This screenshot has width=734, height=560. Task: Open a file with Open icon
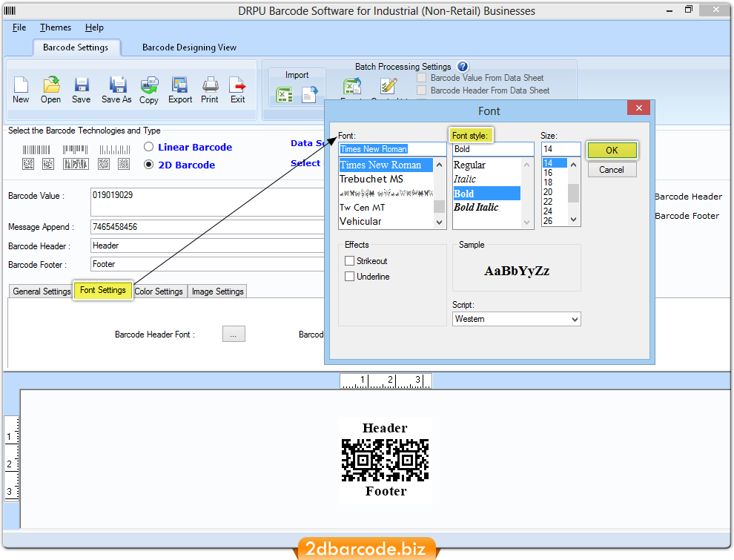51,85
